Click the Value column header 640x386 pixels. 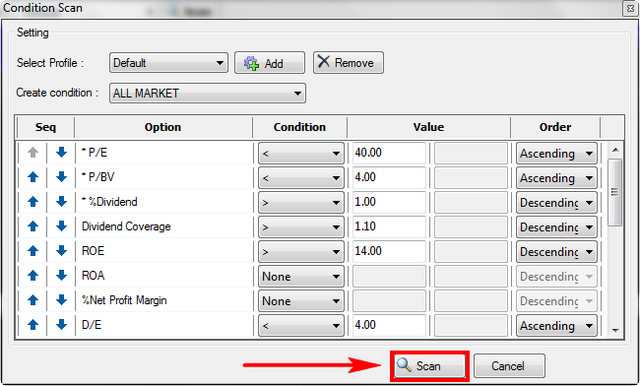[x=429, y=127]
